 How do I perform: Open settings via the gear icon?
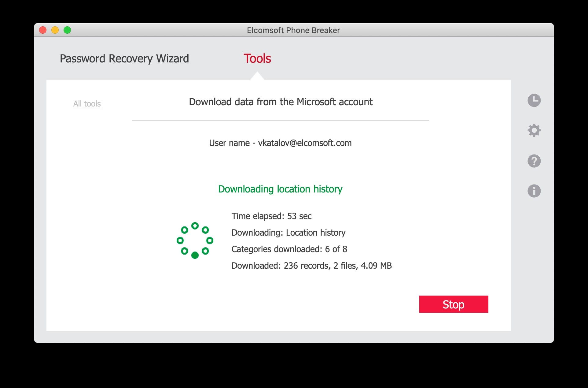(x=534, y=130)
